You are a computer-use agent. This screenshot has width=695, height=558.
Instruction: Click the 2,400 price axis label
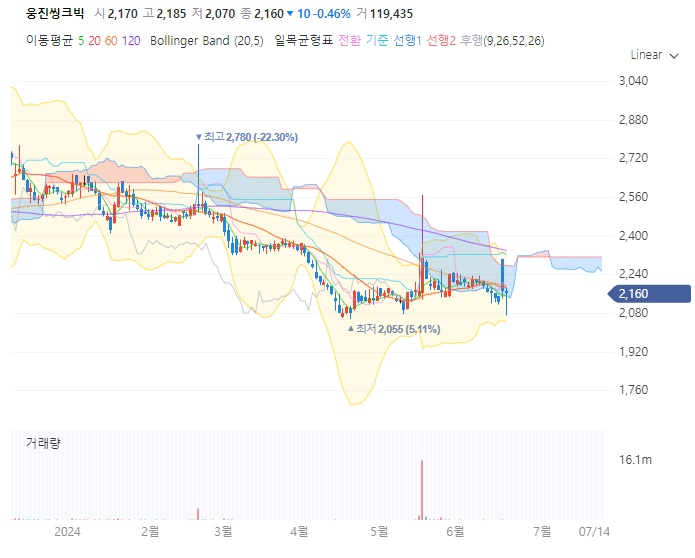[x=633, y=235]
